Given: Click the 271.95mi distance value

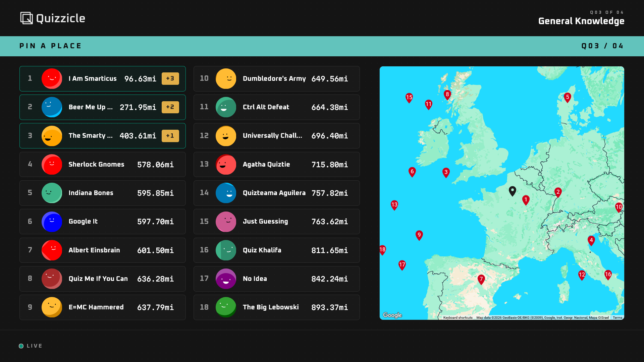Looking at the screenshot, I should [x=138, y=107].
